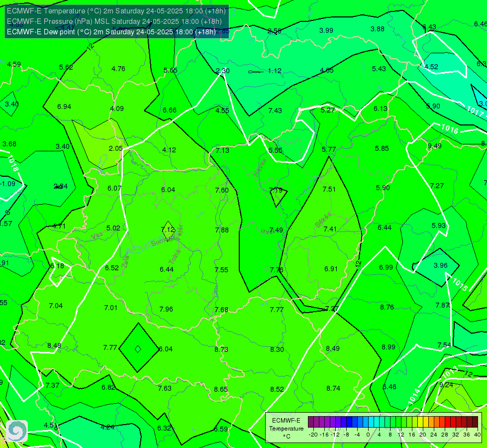This screenshot has height=448, width=487.
Task: Click the 1018 isobar label
Action: tap(13, 163)
